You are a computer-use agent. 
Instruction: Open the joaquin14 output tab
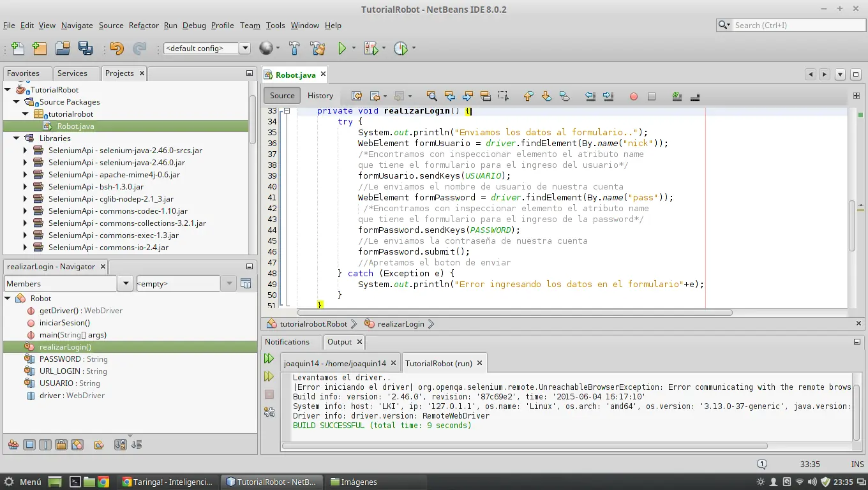click(335, 363)
